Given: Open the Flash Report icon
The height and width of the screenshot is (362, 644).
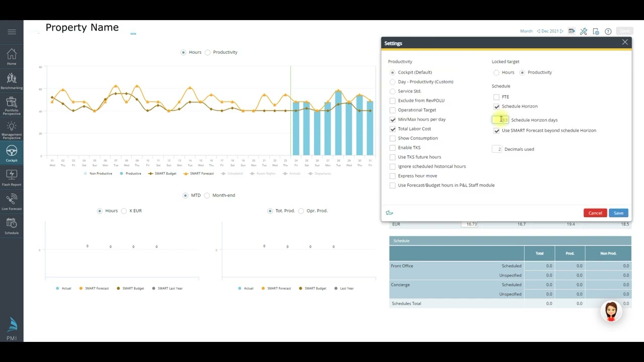Looking at the screenshot, I should coord(12,177).
